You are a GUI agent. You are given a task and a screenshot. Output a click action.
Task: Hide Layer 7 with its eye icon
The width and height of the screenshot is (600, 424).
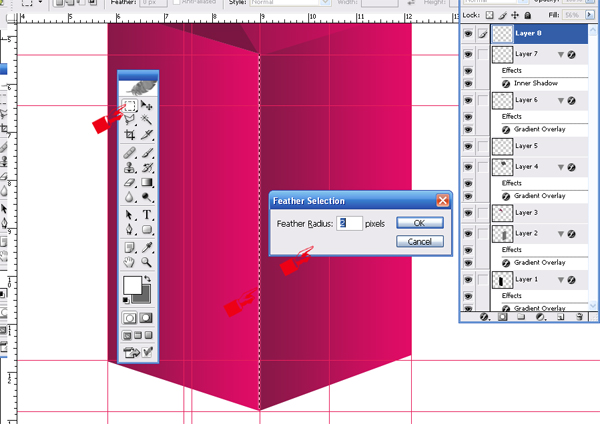(x=468, y=54)
